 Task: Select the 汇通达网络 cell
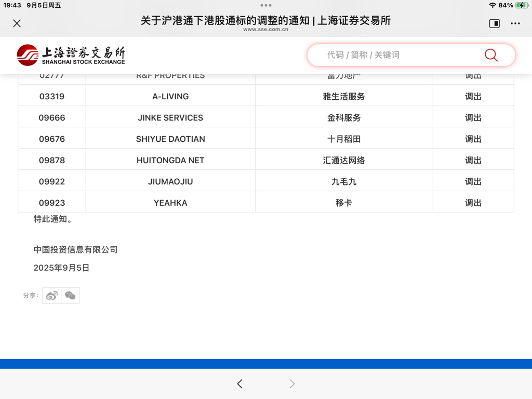(x=344, y=160)
